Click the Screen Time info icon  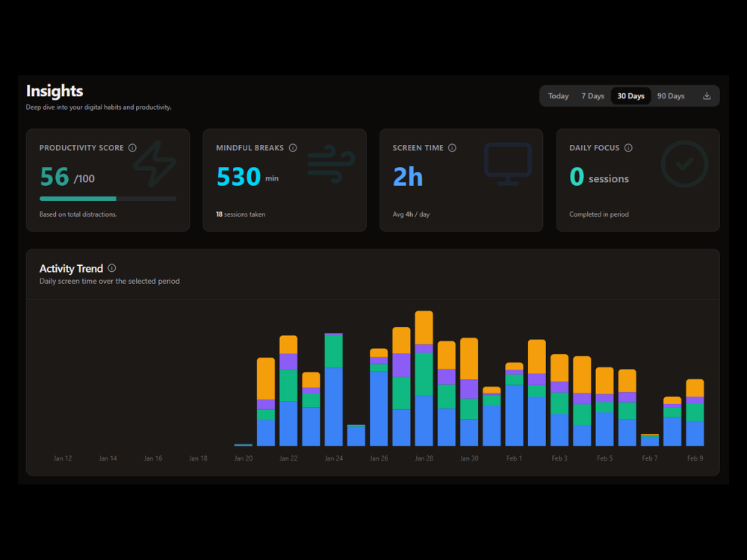[453, 148]
